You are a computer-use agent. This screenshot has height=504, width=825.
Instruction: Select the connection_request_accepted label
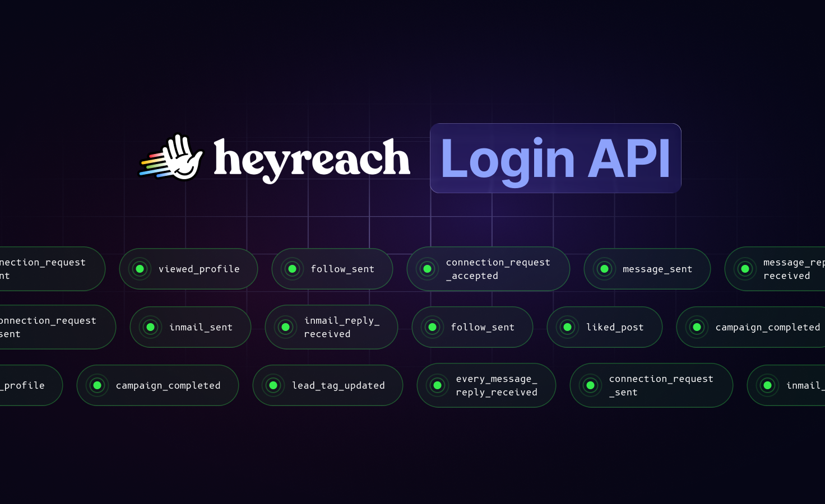498,269
